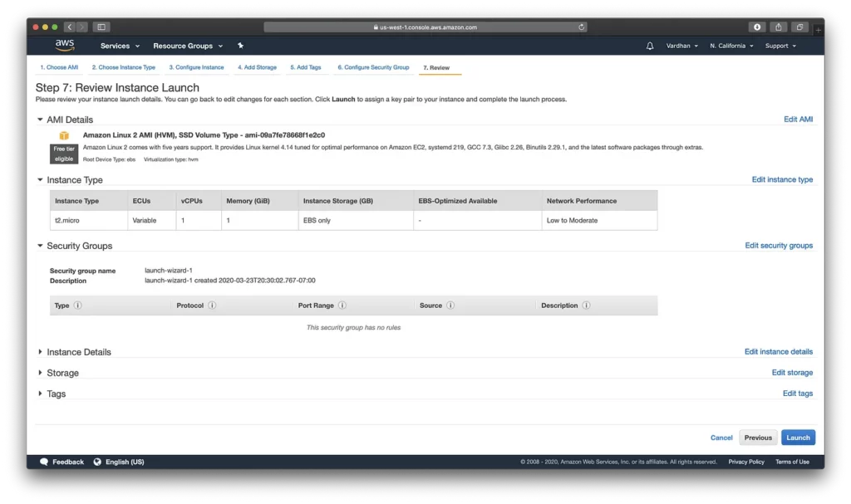Click the Amazon Linux 2 AMI title

point(204,135)
